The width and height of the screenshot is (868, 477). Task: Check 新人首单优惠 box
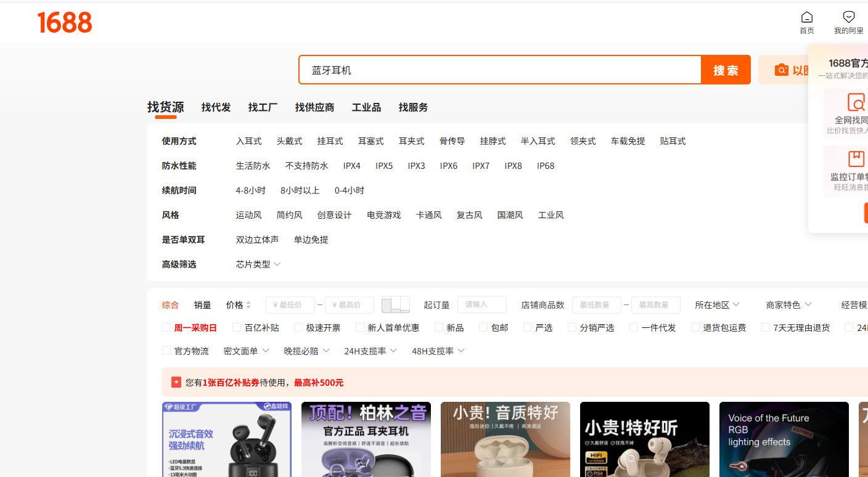pos(360,327)
